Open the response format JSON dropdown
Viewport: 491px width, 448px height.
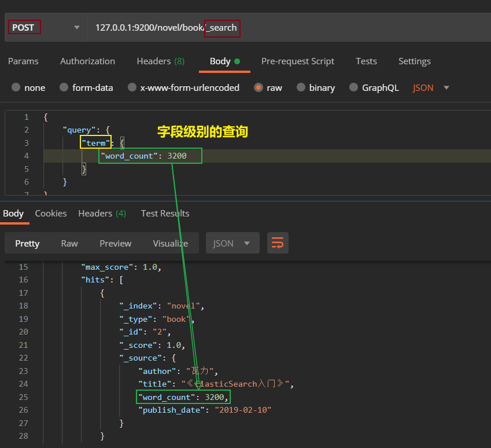pyautogui.click(x=232, y=243)
